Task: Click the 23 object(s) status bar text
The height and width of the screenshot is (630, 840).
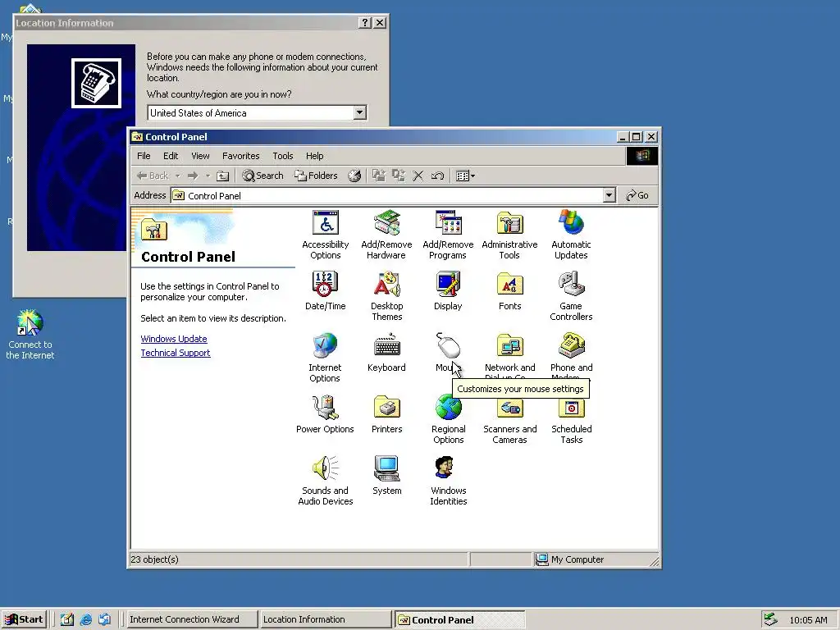Action: (x=154, y=559)
